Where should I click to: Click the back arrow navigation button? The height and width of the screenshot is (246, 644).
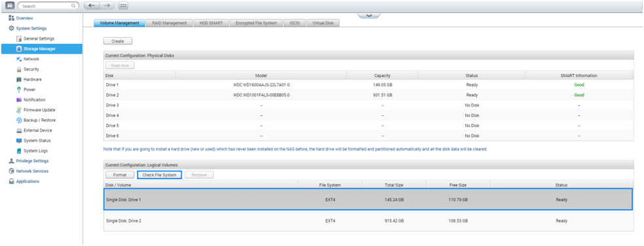(x=91, y=6)
